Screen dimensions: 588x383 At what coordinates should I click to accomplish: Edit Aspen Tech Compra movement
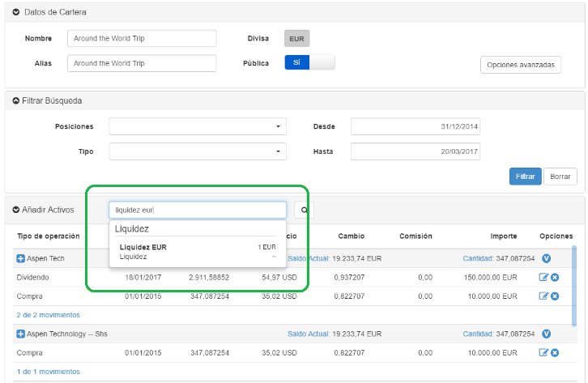(x=543, y=296)
